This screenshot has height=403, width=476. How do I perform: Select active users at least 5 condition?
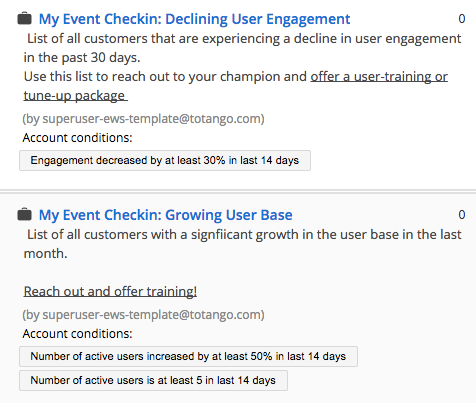[153, 380]
